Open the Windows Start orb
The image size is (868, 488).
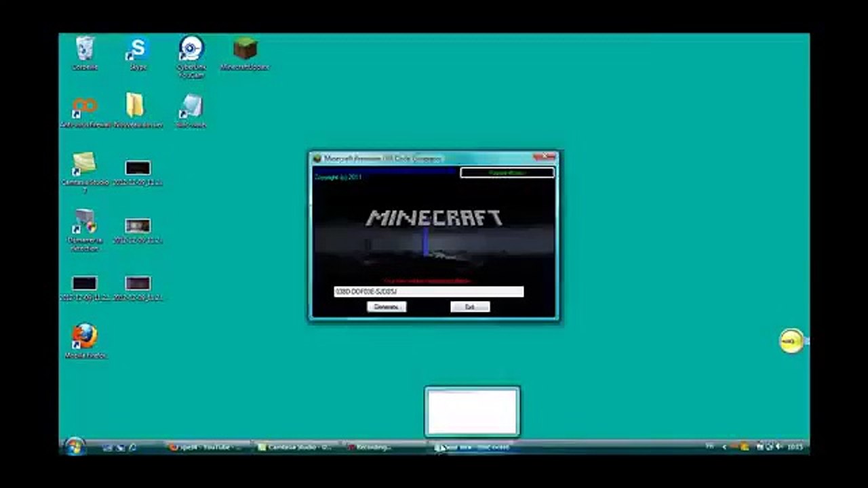click(73, 447)
